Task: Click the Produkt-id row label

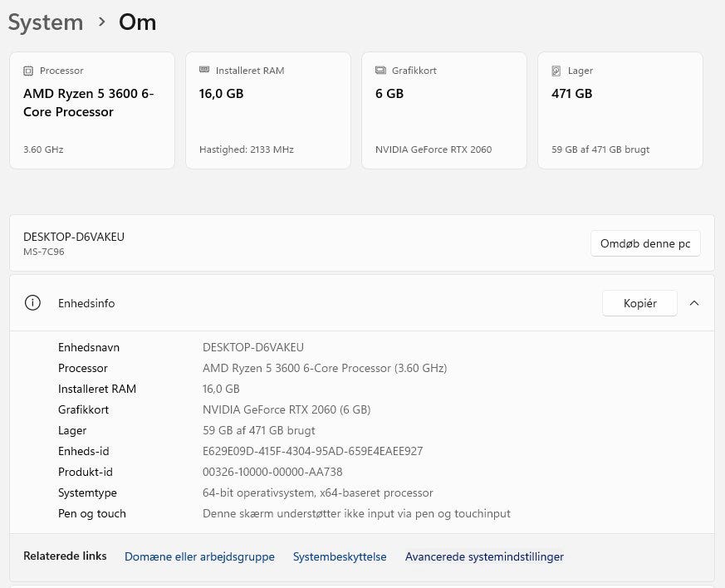Action: coord(86,472)
